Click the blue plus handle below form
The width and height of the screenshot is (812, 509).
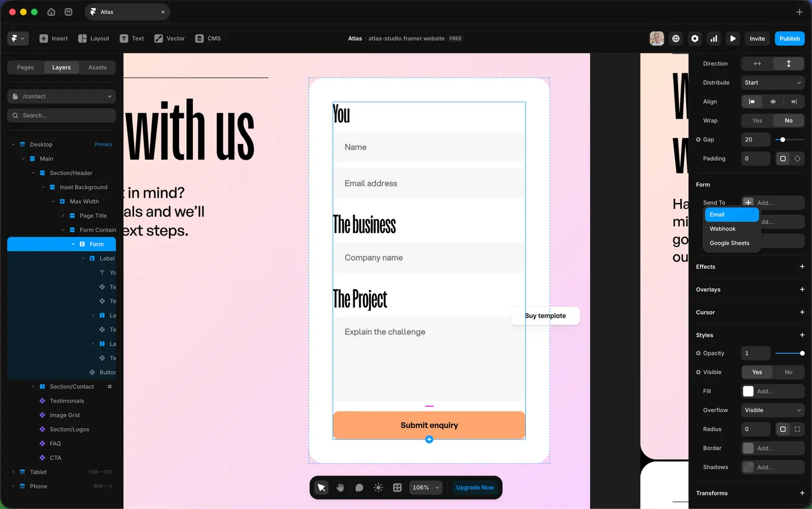point(429,439)
